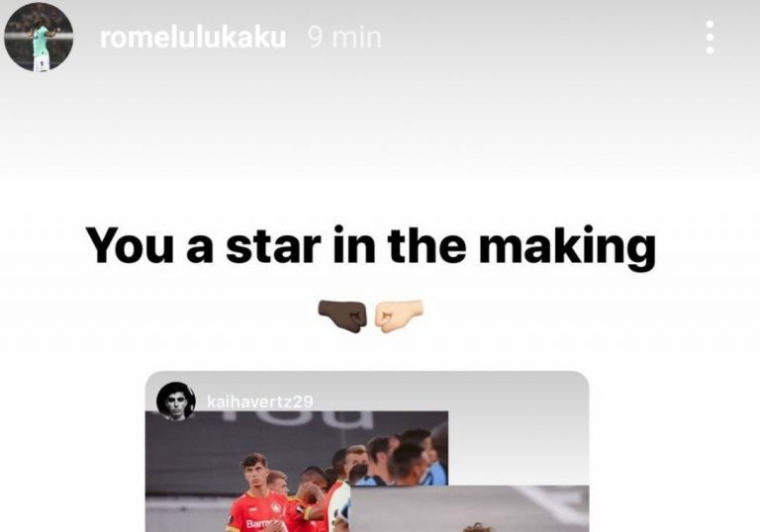This screenshot has height=532, width=760.
Task: Click the Barmenia sponsor text on jersey
Action: [x=261, y=524]
